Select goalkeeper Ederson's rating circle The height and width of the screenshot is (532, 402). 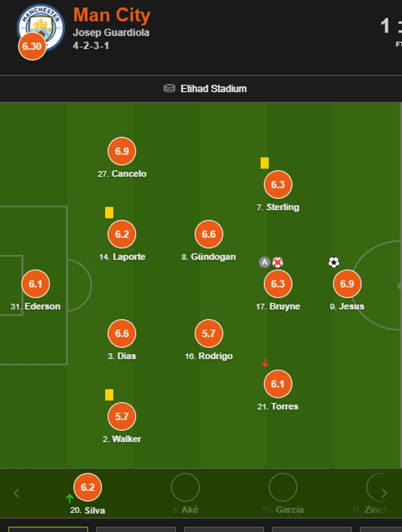click(x=35, y=284)
